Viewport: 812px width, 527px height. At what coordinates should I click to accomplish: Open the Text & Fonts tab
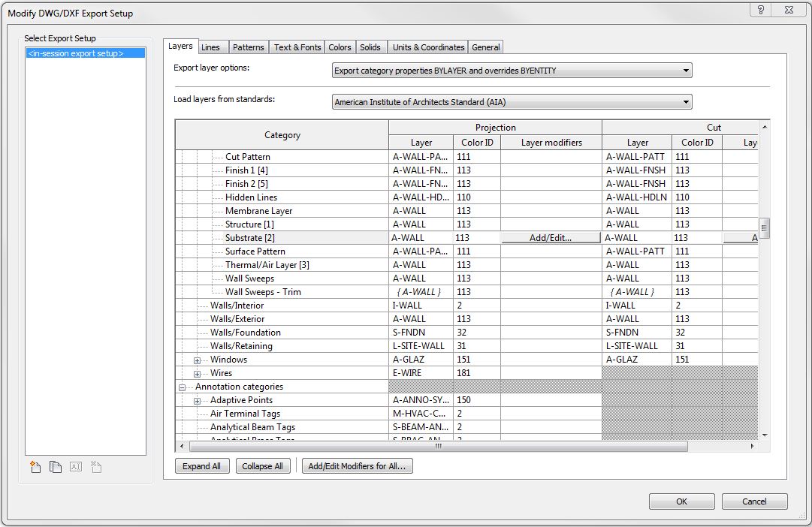(x=297, y=47)
